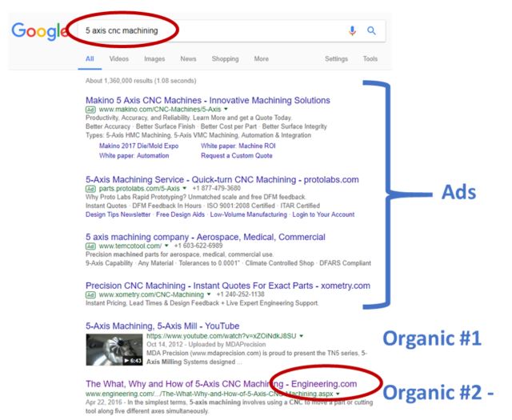
Task: Expand dropdown arrow next to xometry.com URL
Action: 209,294
